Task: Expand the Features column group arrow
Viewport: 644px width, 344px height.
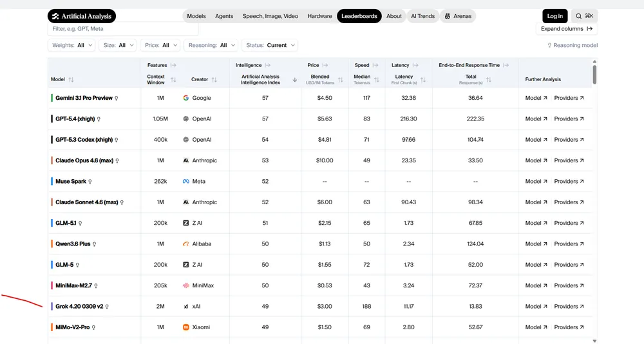Action: [173, 65]
